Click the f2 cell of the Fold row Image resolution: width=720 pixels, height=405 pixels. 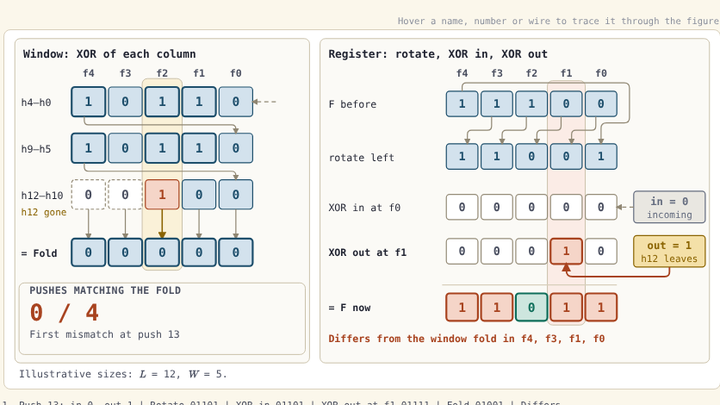tap(162, 252)
